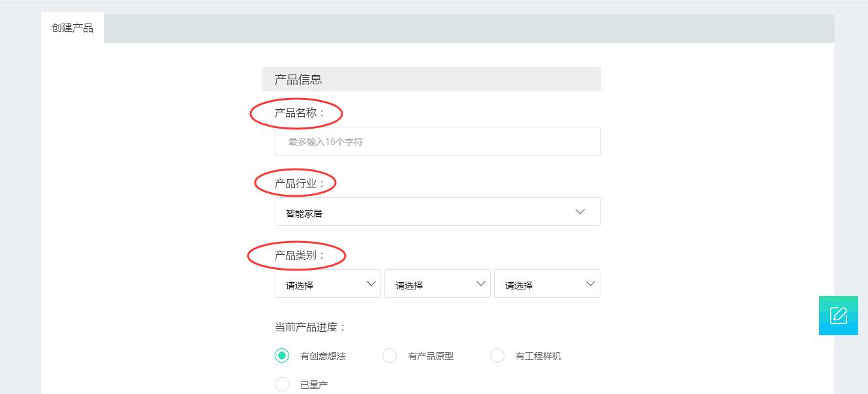Click the teal pencil edit icon on right edge

click(x=838, y=316)
